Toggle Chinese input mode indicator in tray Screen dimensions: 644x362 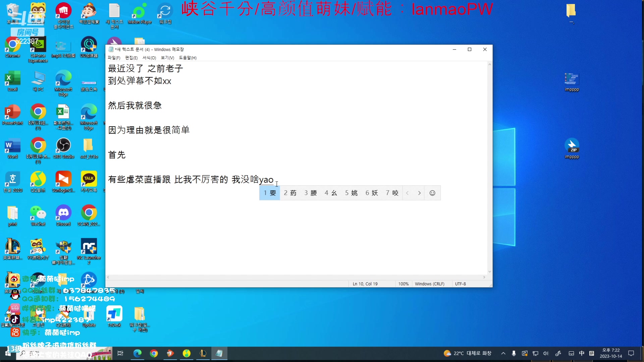pos(582,353)
